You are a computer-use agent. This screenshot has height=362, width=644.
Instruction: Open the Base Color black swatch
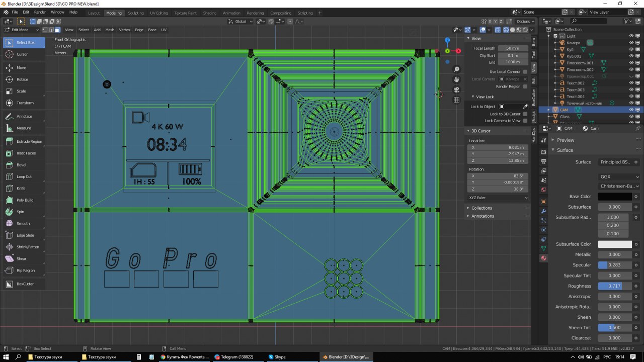(x=615, y=197)
